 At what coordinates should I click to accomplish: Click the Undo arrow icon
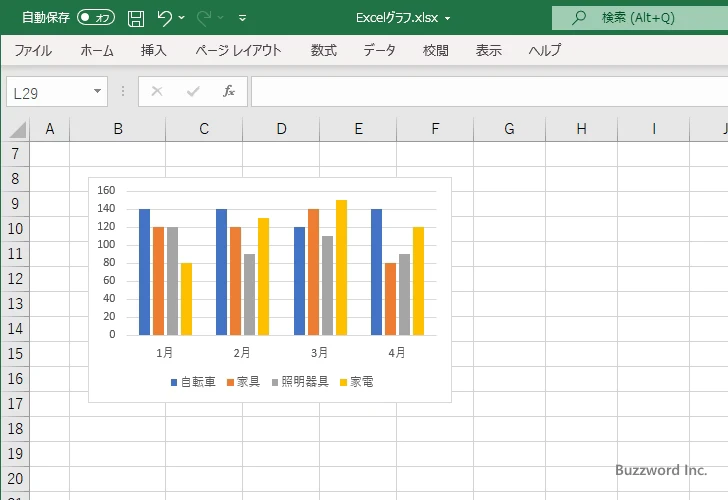pos(164,17)
